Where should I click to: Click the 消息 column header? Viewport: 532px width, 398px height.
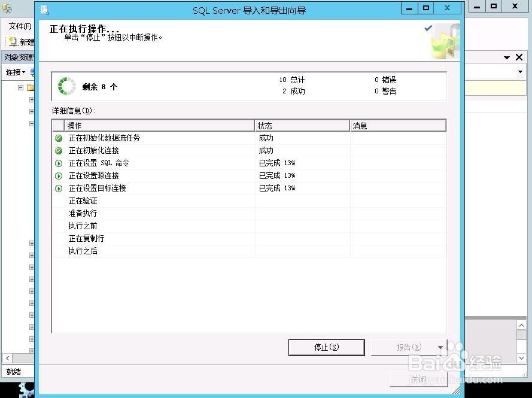coord(397,126)
